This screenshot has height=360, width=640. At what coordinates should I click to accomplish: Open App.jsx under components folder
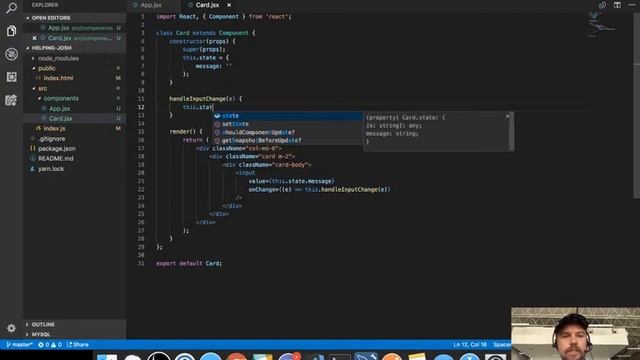coord(60,109)
